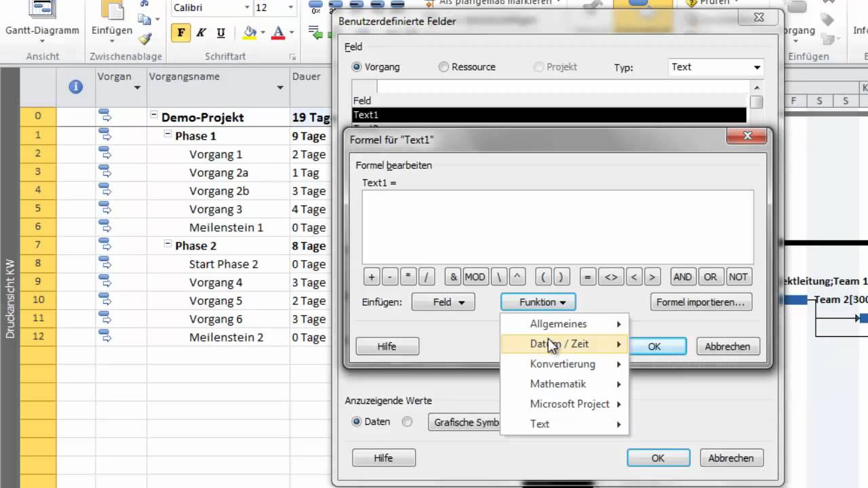Viewport: 868px width, 488px height.
Task: Click Hilfe in the Formel dialog
Action: pyautogui.click(x=387, y=346)
